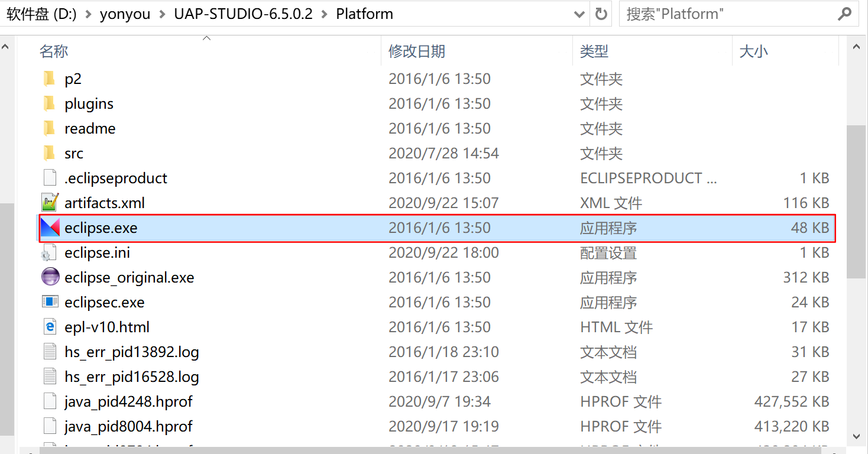Select the .eclipseproduct file name
868x454 pixels.
(116, 178)
